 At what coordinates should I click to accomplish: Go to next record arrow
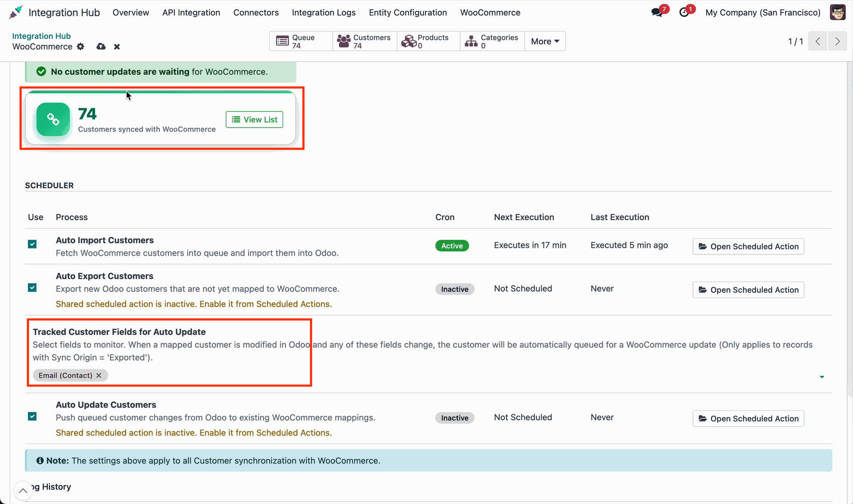point(837,41)
